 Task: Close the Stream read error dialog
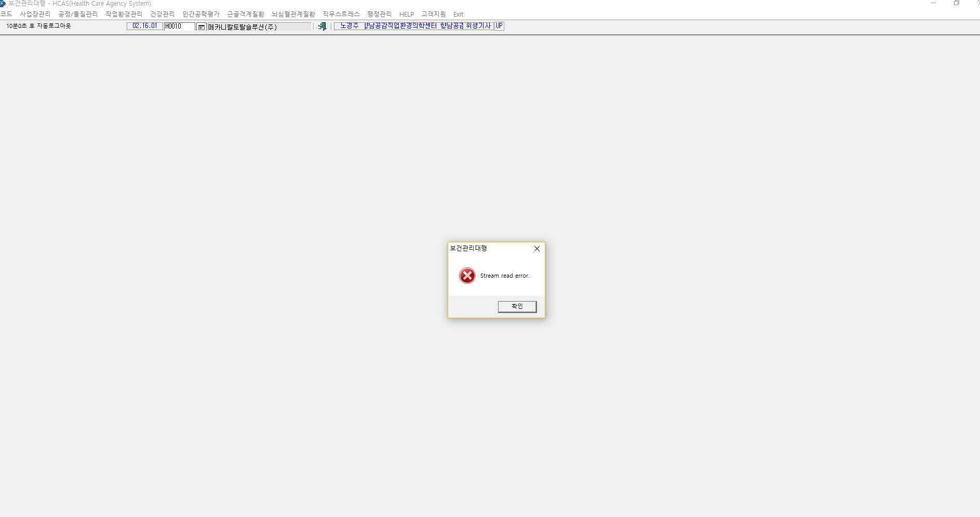coord(537,249)
